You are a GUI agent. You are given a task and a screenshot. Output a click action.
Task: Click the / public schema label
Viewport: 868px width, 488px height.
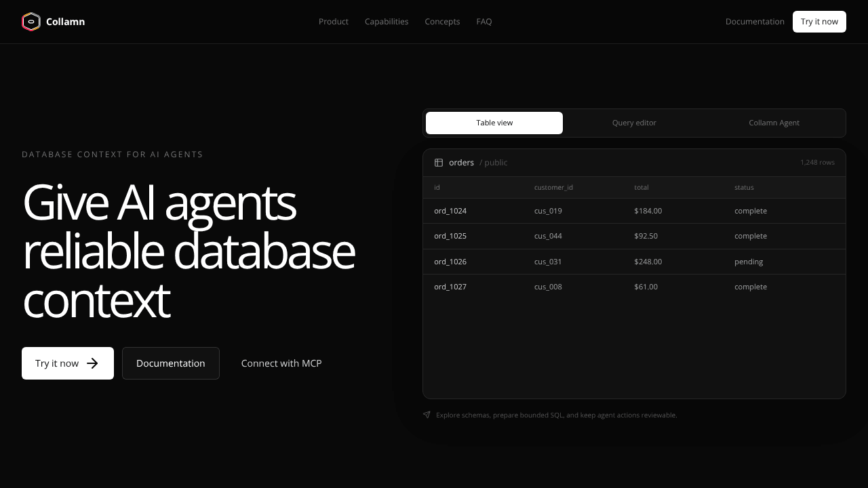pyautogui.click(x=494, y=163)
